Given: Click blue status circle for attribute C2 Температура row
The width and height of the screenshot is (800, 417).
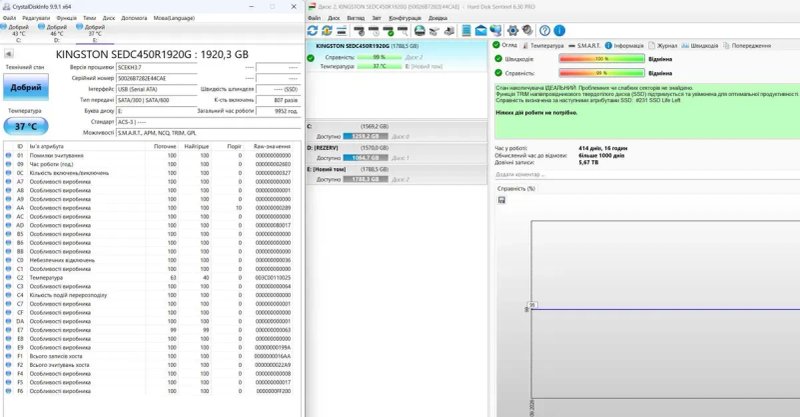Looking at the screenshot, I should click(8, 278).
